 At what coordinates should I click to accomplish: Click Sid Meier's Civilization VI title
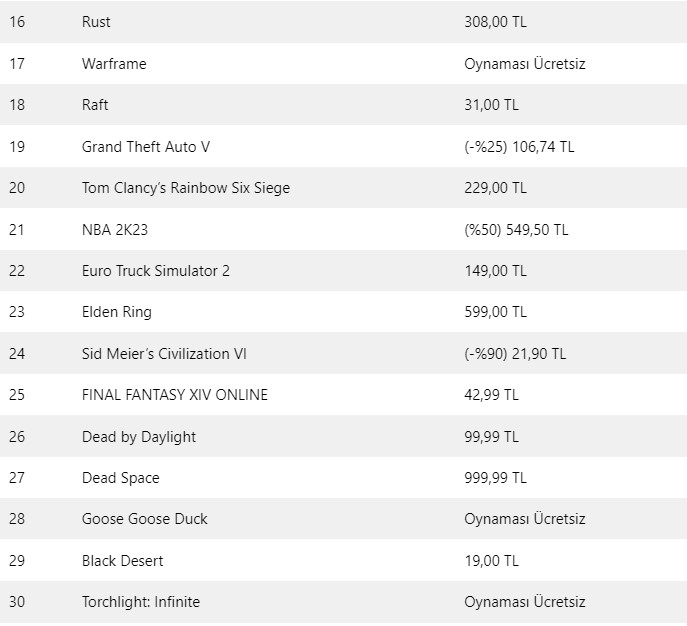(x=164, y=354)
